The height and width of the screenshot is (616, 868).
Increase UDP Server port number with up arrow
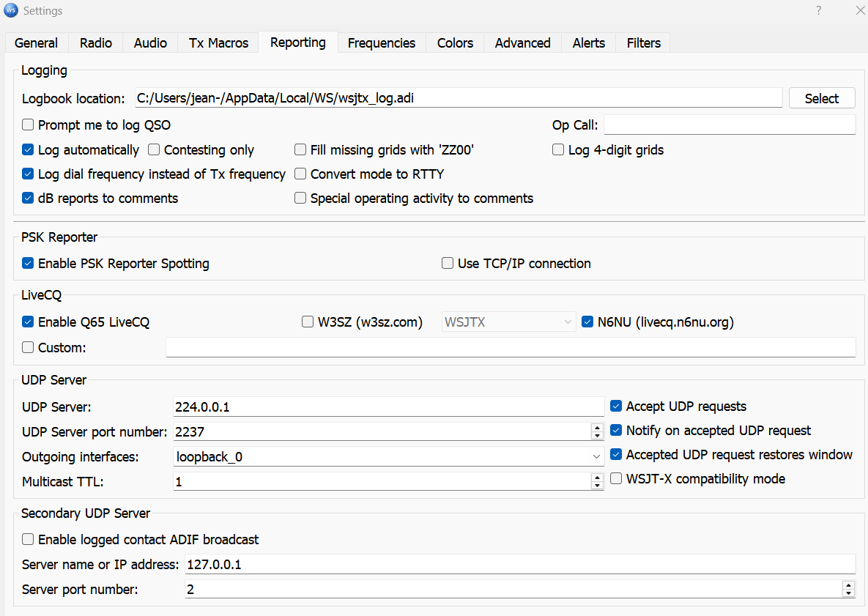click(x=597, y=428)
